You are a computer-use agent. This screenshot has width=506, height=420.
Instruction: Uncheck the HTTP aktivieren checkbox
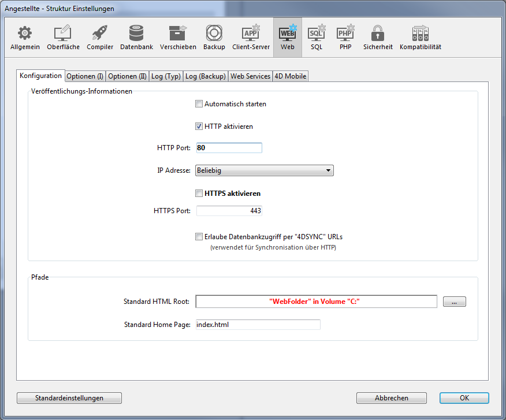(x=199, y=127)
